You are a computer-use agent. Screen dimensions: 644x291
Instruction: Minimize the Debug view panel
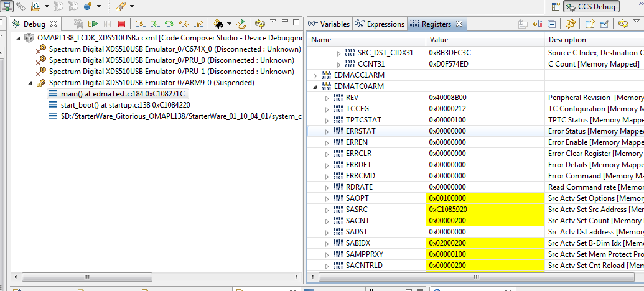[286, 22]
